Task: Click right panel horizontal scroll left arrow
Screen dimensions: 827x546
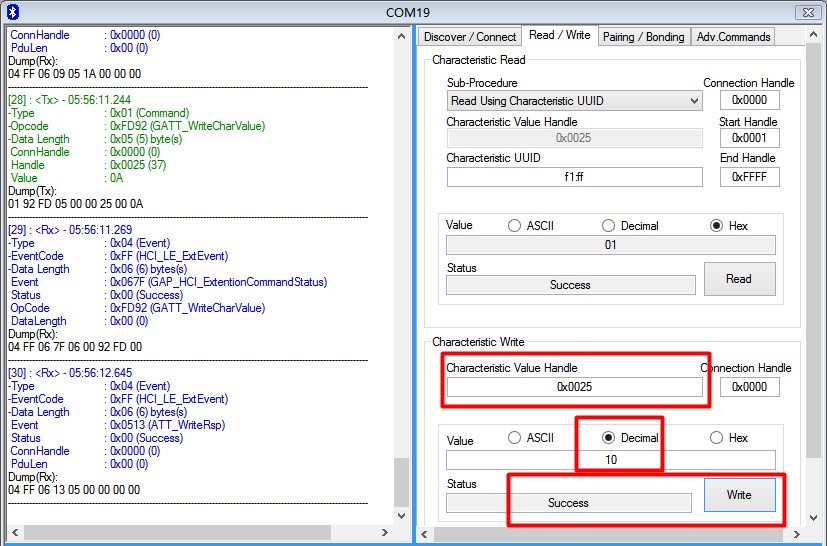Action: (x=425, y=534)
